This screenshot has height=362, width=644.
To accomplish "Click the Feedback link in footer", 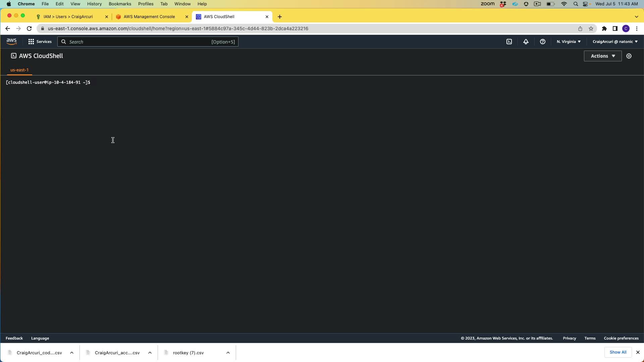I will (x=14, y=338).
